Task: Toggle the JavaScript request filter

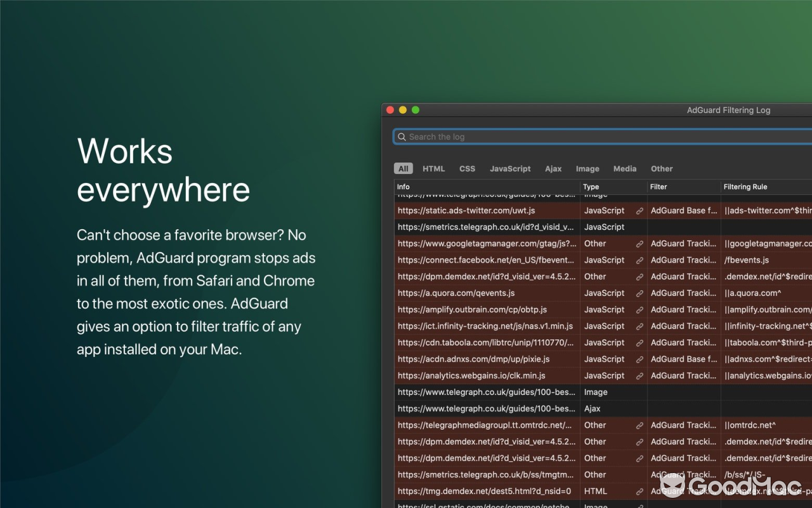Action: [x=510, y=168]
